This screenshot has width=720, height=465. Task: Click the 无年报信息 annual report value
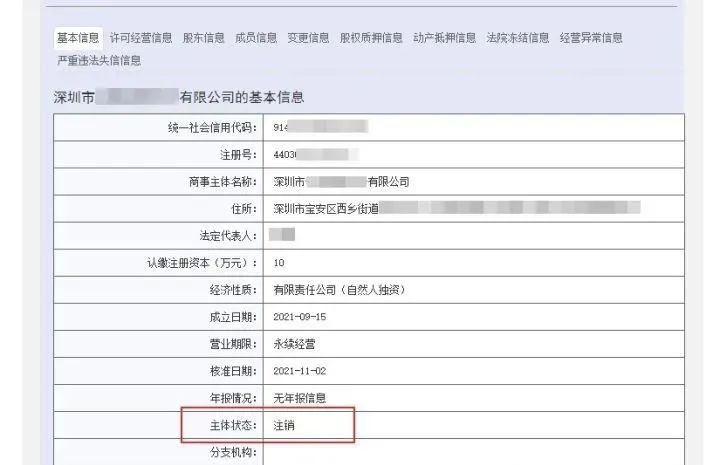[300, 398]
